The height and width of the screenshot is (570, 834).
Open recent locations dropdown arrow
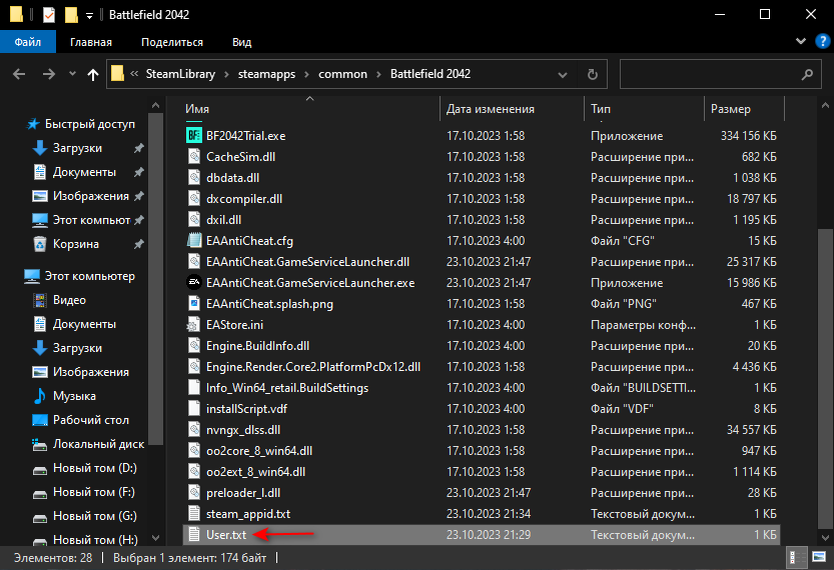[x=72, y=74]
